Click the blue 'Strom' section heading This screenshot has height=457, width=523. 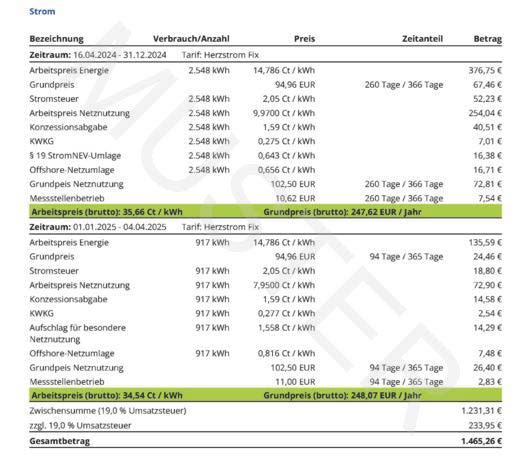coord(42,11)
